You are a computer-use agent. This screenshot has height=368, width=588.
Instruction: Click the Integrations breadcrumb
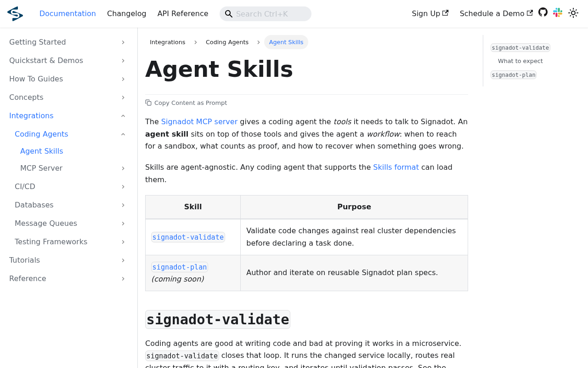pos(168,42)
